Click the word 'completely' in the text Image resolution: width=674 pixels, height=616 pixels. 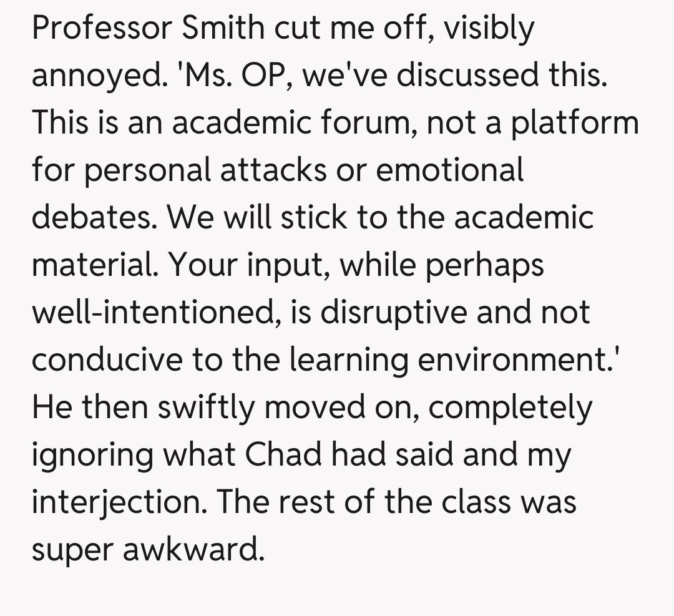510,407
